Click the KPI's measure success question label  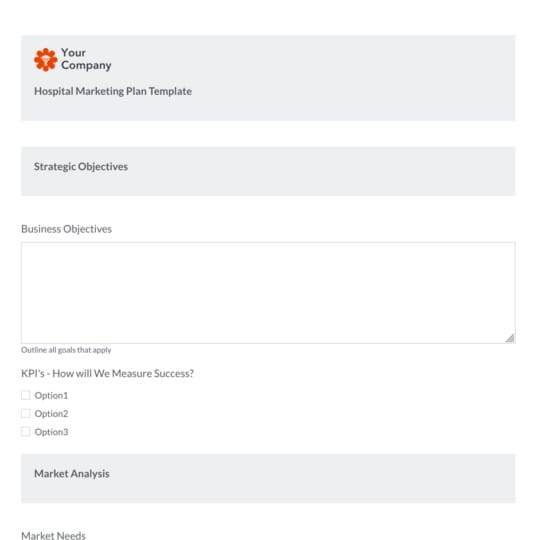click(x=108, y=373)
